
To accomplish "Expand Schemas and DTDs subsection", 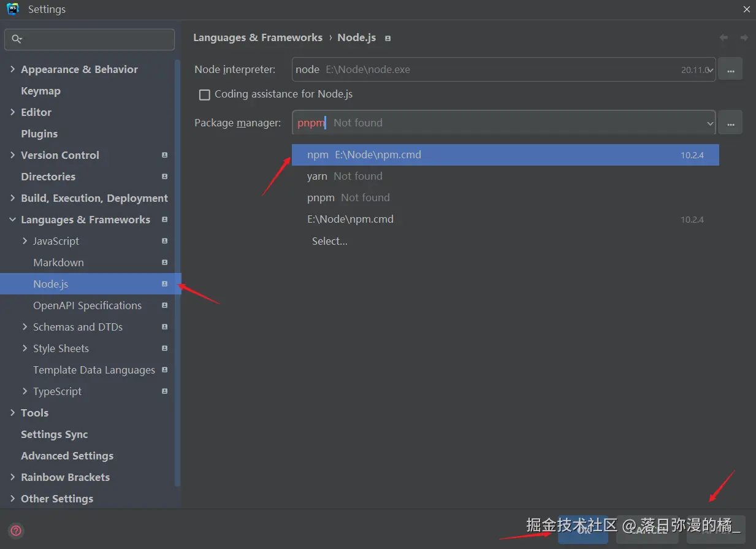I will [x=25, y=327].
